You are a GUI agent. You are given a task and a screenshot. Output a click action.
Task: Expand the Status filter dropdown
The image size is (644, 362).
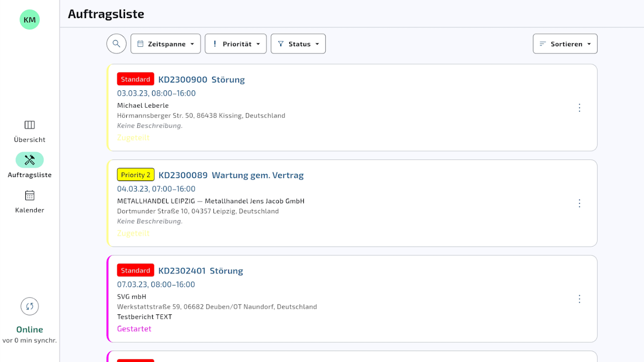click(x=298, y=44)
